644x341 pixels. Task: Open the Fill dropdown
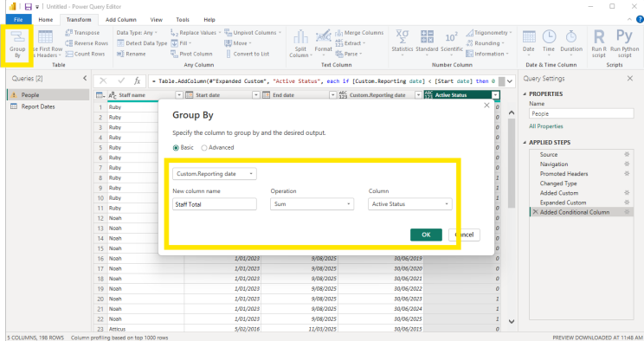tap(181, 43)
